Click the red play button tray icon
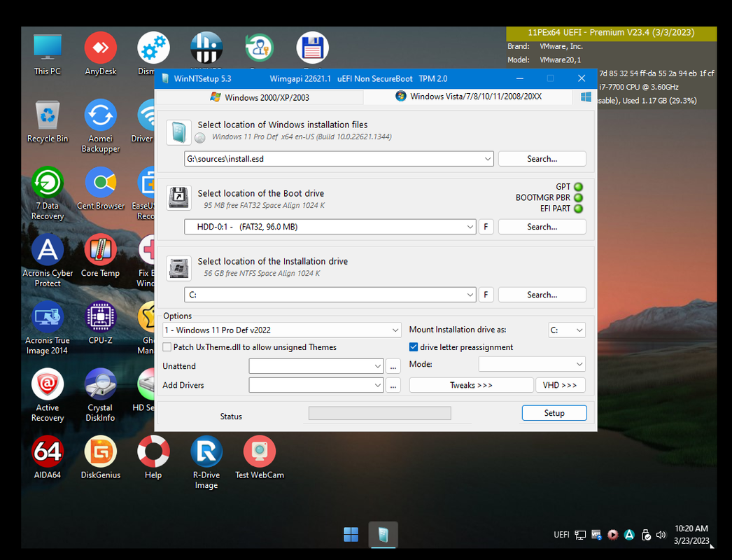732x560 pixels. 612,535
